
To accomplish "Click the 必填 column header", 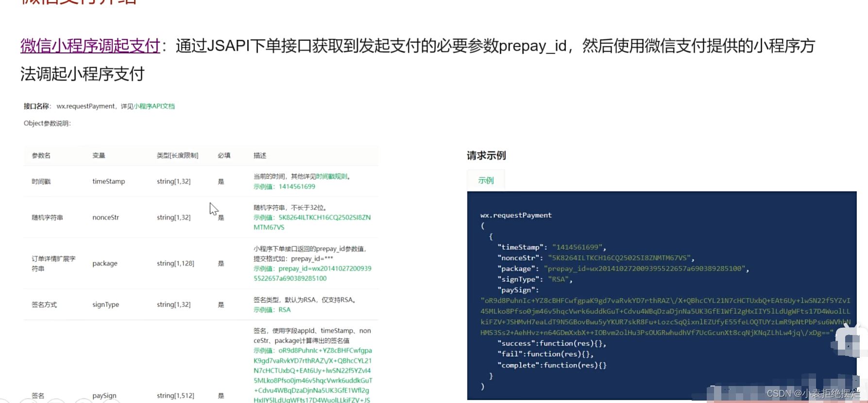I will click(224, 155).
